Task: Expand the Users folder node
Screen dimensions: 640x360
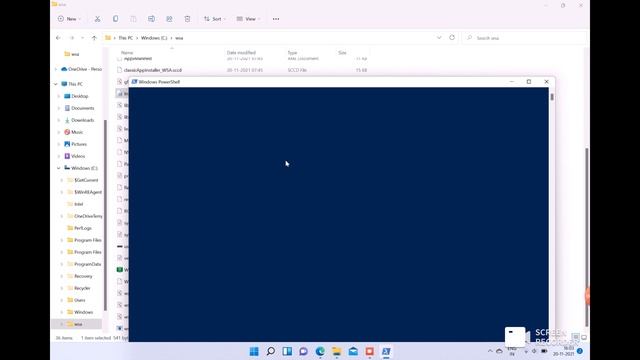Action: point(62,300)
